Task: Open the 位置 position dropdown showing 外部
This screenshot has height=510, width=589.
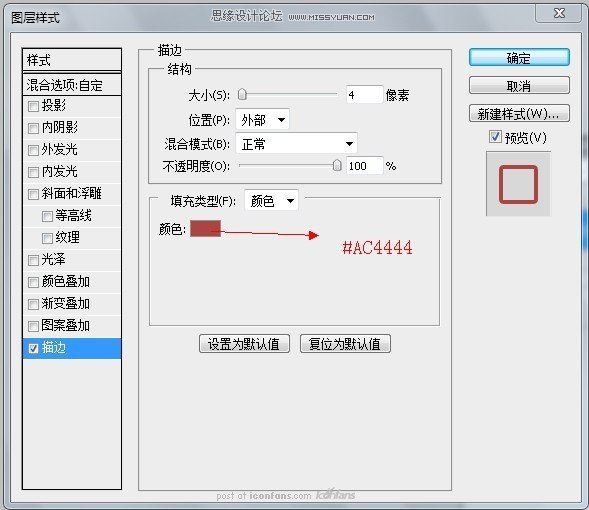Action: click(262, 120)
